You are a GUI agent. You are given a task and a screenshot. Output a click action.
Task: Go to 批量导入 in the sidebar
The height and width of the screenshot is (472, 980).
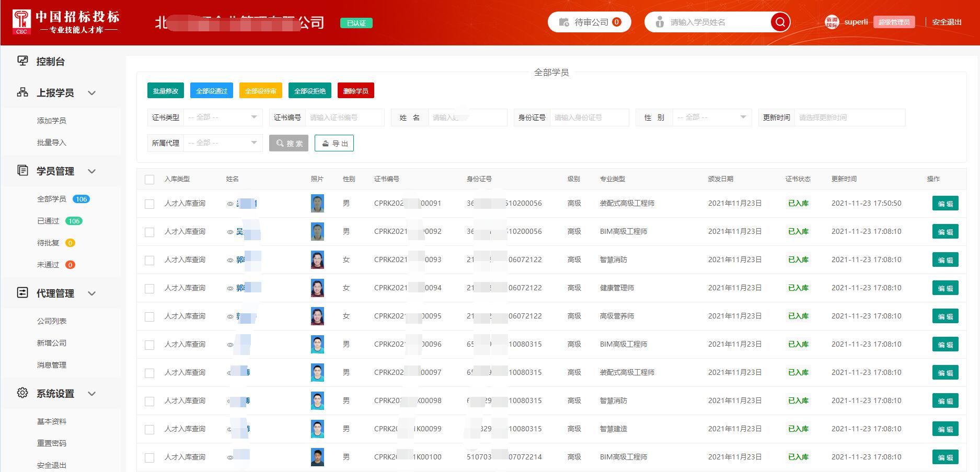(51, 143)
